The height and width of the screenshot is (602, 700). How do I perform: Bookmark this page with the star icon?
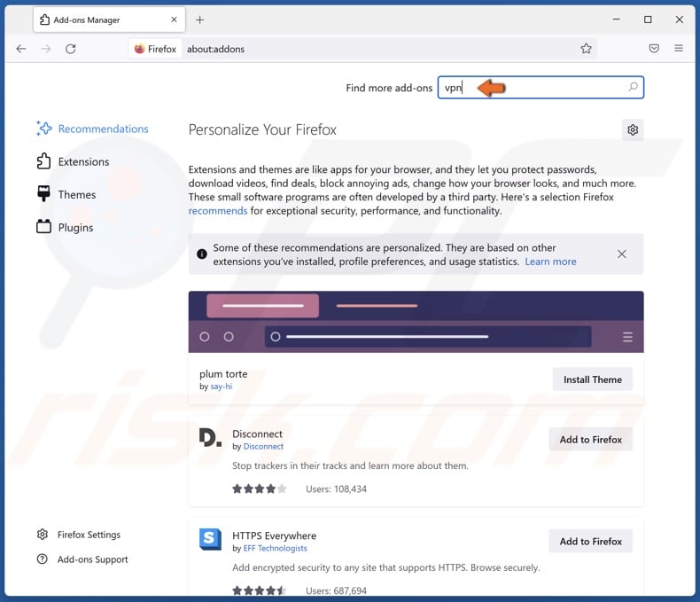click(x=586, y=49)
